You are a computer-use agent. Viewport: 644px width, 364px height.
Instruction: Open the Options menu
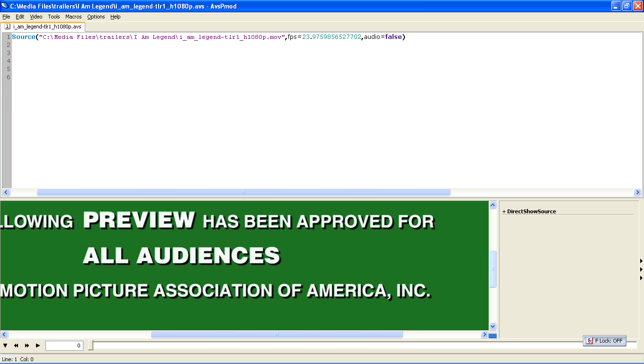[x=96, y=17]
